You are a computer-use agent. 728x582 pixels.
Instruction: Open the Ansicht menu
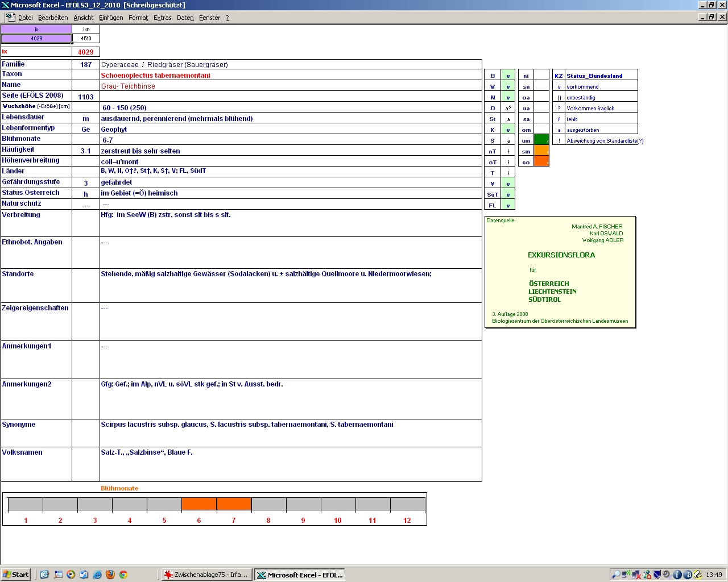tap(84, 18)
